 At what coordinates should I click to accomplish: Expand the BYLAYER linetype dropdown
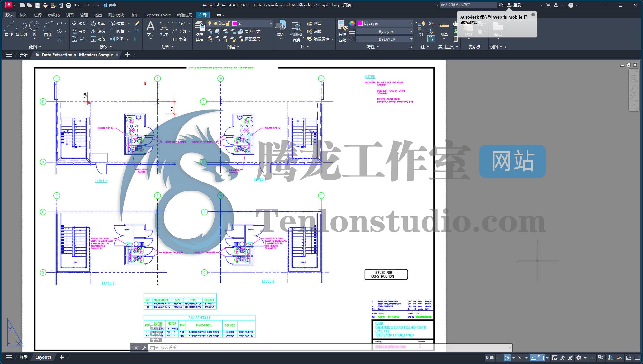pyautogui.click(x=411, y=39)
